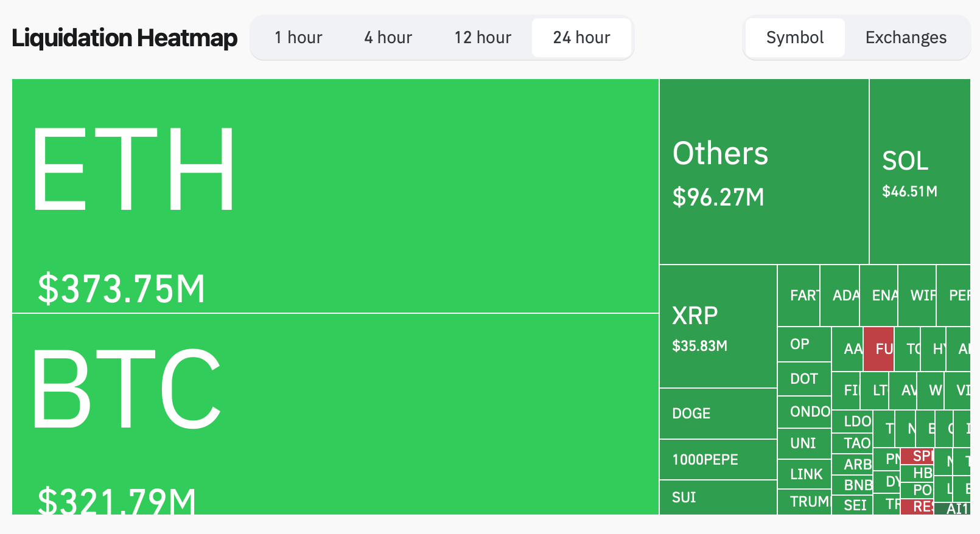
Task: Click the ETH $373.75M tile
Action: point(335,196)
